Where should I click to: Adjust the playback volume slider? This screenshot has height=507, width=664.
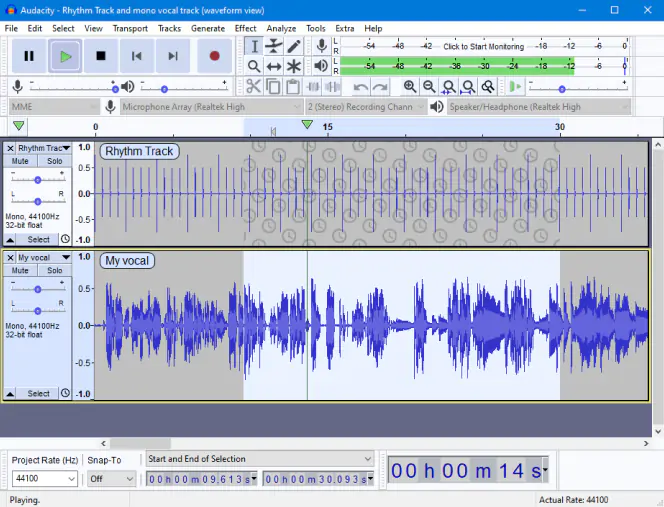(164, 89)
